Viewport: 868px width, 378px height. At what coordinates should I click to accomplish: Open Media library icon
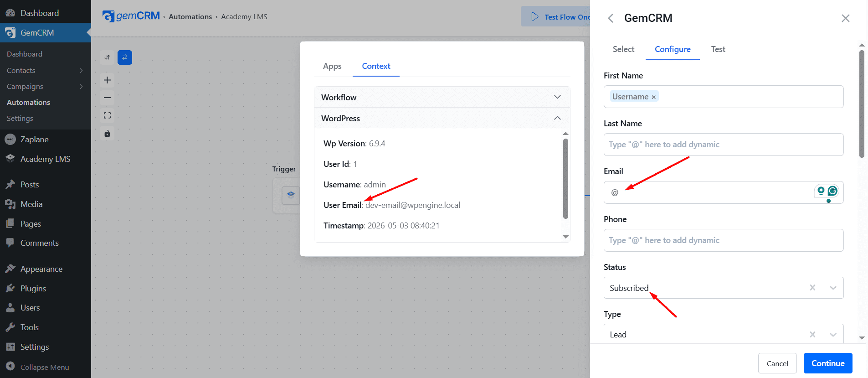click(10, 204)
